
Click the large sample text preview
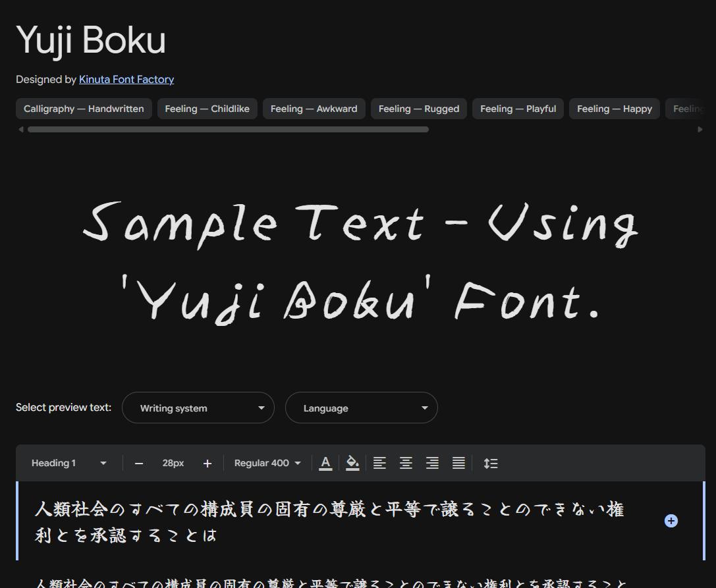pos(361,263)
